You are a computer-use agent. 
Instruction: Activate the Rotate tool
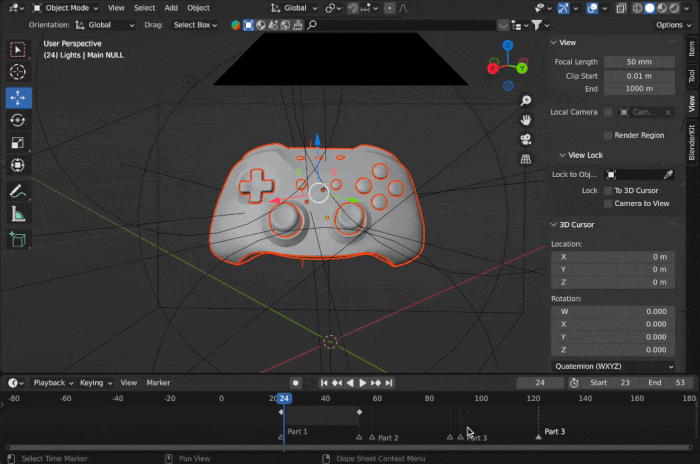click(18, 120)
